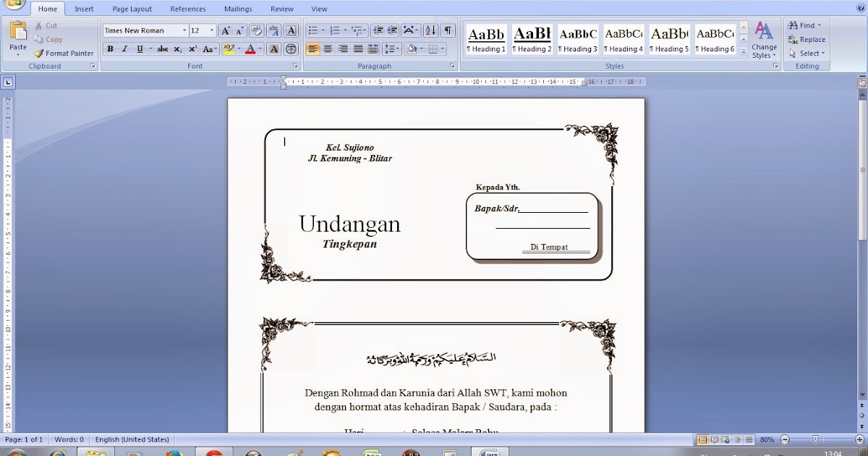Click the Replace command
The image size is (868, 456).
pyautogui.click(x=807, y=39)
